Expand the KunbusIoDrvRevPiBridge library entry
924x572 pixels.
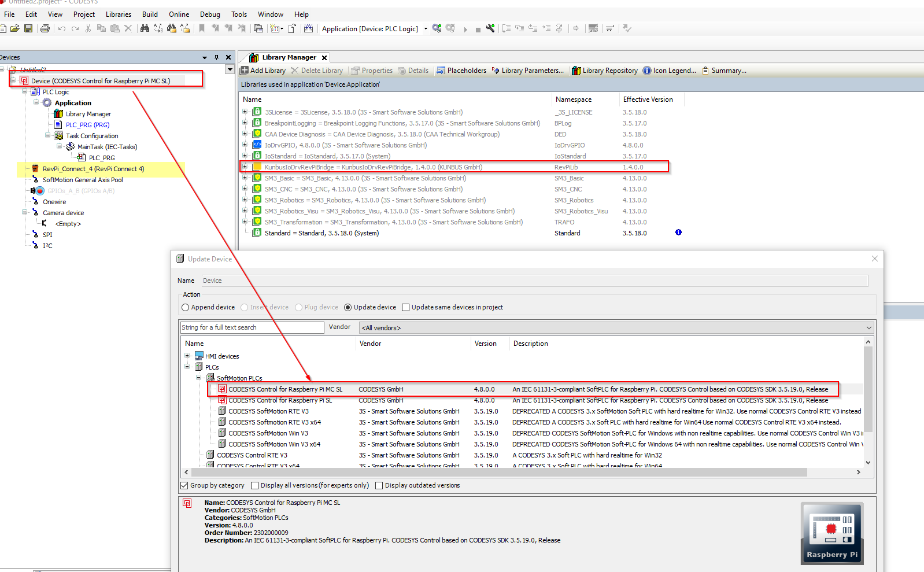pos(245,167)
